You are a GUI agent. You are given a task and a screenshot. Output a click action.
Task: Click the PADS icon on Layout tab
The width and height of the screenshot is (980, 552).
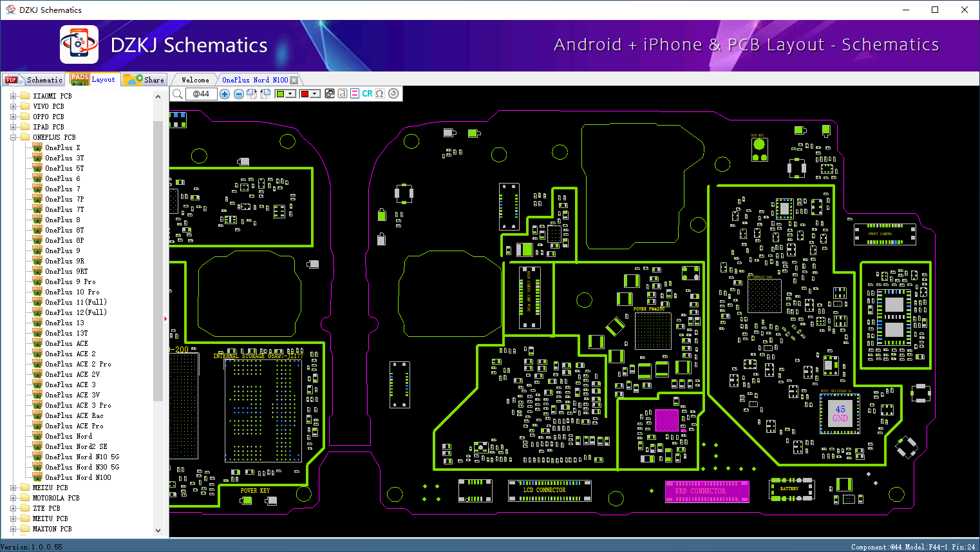click(x=80, y=79)
